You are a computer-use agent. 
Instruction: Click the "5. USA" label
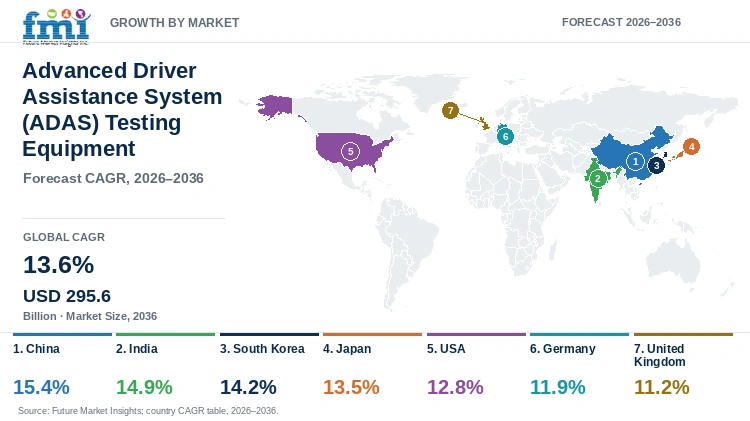point(446,349)
